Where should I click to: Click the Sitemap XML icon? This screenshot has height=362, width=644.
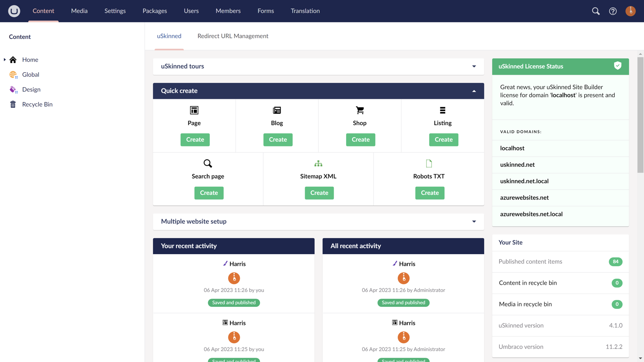pyautogui.click(x=318, y=164)
